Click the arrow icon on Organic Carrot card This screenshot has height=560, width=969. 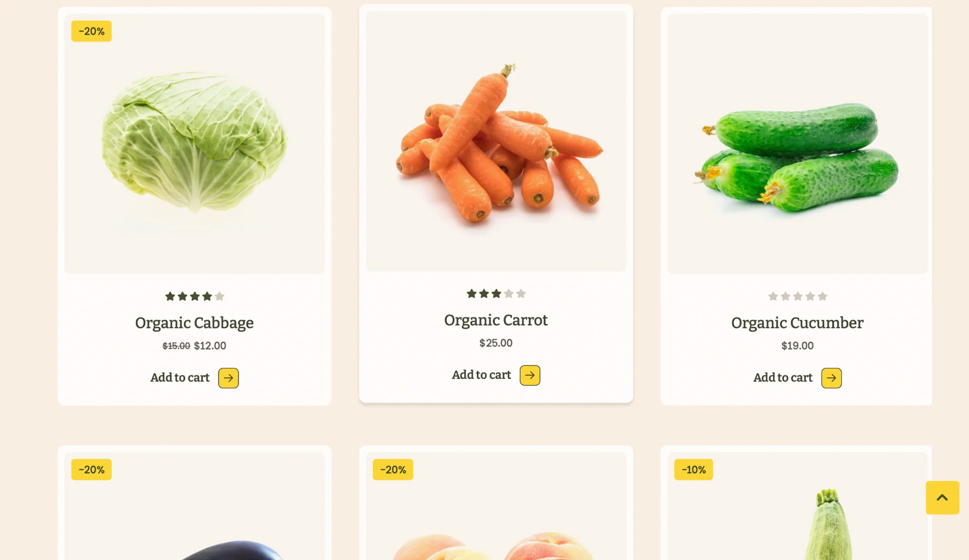(530, 375)
